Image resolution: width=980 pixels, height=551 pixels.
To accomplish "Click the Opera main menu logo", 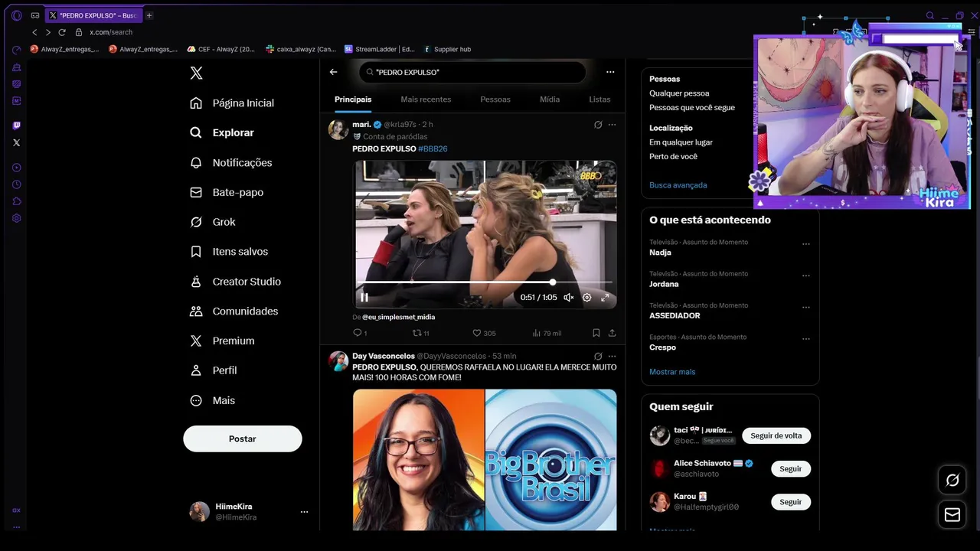I will (16, 15).
